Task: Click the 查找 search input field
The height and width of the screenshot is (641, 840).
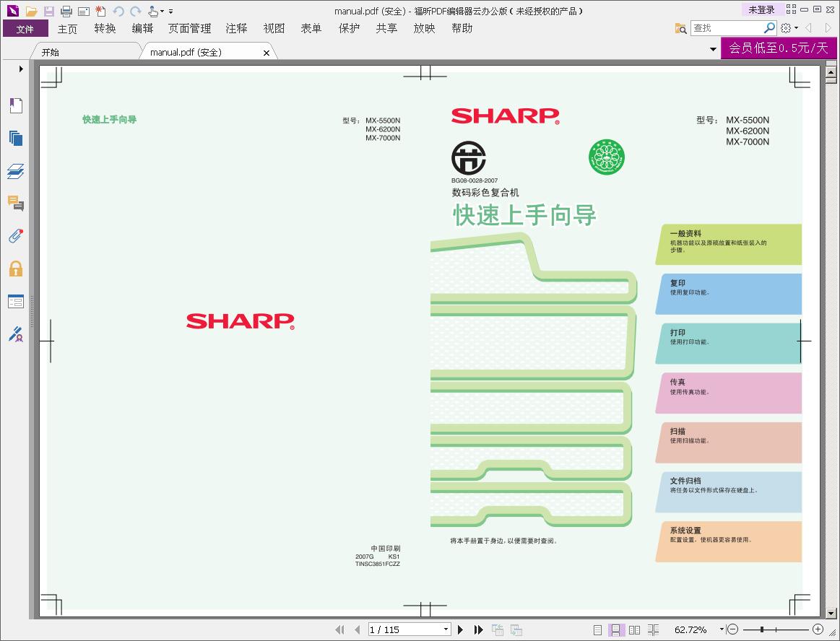Action: point(726,28)
